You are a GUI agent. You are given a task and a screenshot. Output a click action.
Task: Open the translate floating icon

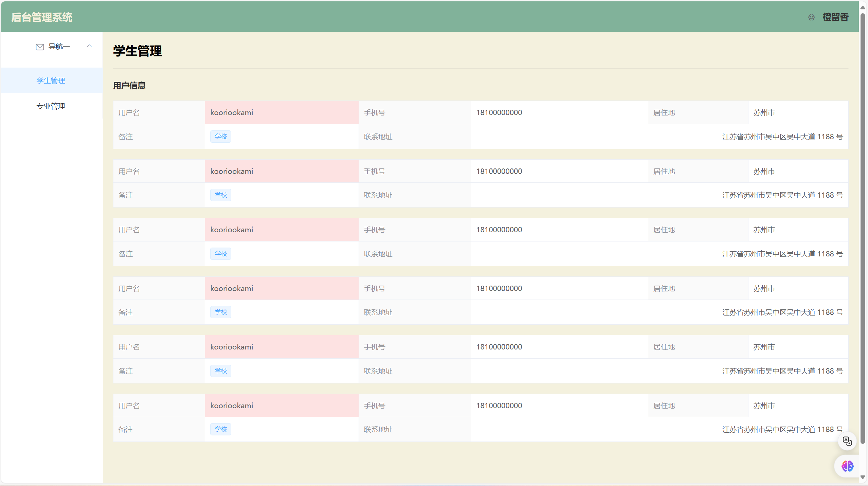[x=847, y=441]
